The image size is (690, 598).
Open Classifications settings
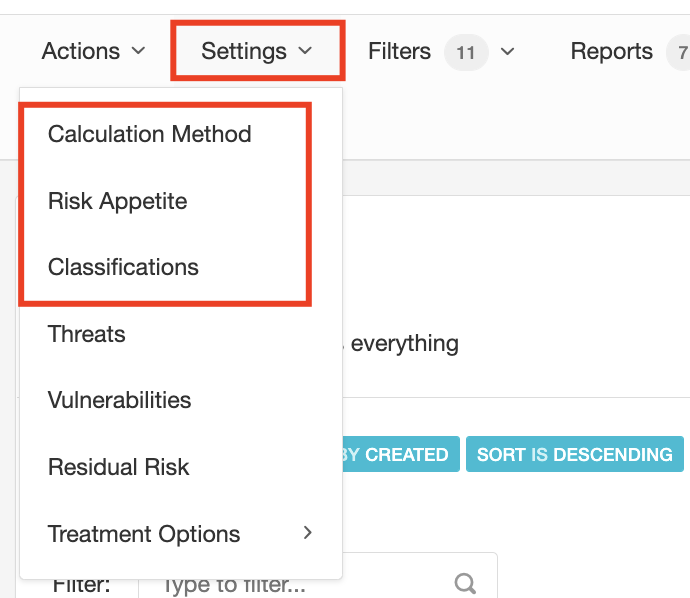123,267
